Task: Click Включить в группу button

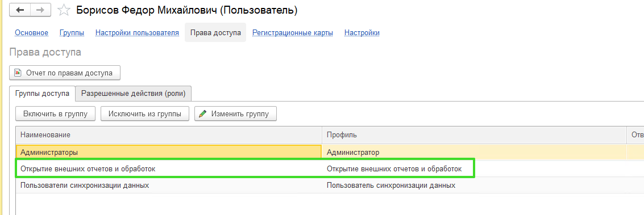Action: [x=56, y=114]
